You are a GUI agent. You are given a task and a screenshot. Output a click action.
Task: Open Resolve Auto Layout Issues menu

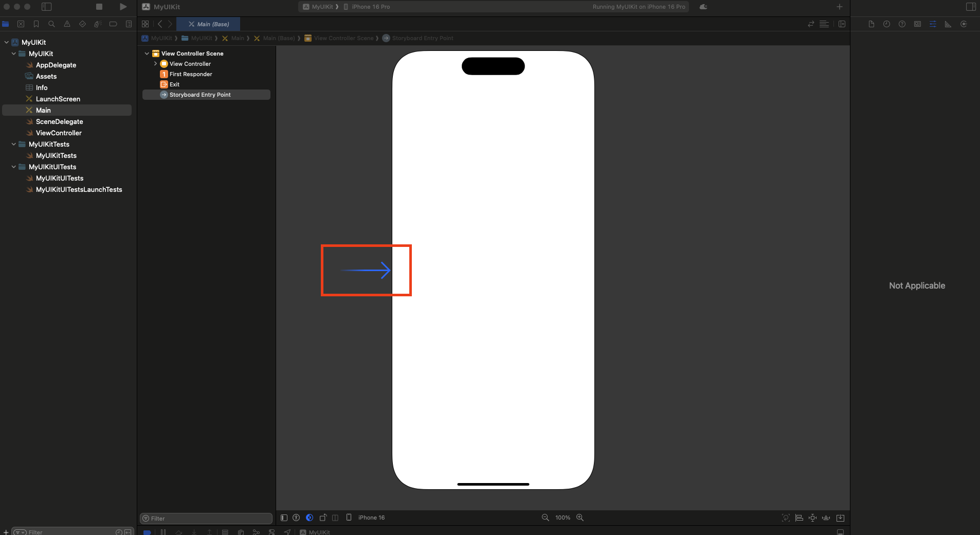coord(826,518)
